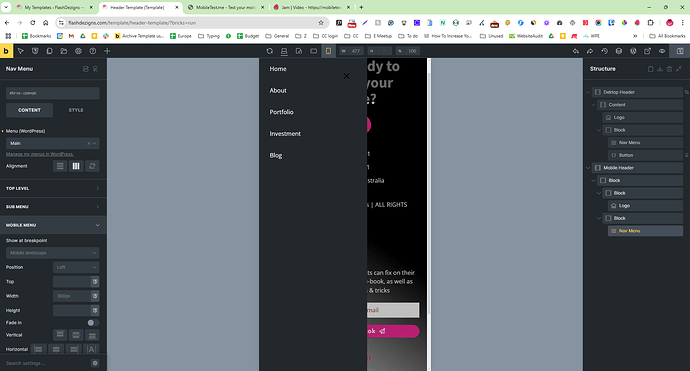Open the Show at breakpoint dropdown
690x371 pixels.
[52, 253]
